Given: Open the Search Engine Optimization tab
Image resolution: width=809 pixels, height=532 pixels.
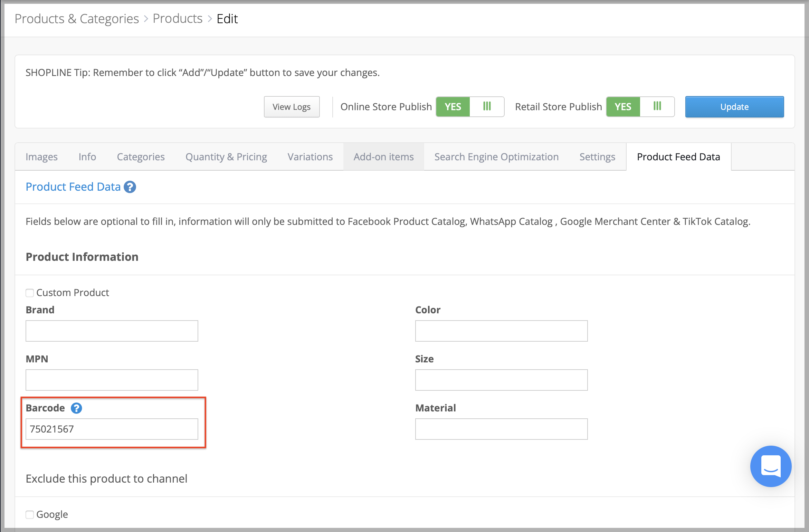Looking at the screenshot, I should click(496, 157).
